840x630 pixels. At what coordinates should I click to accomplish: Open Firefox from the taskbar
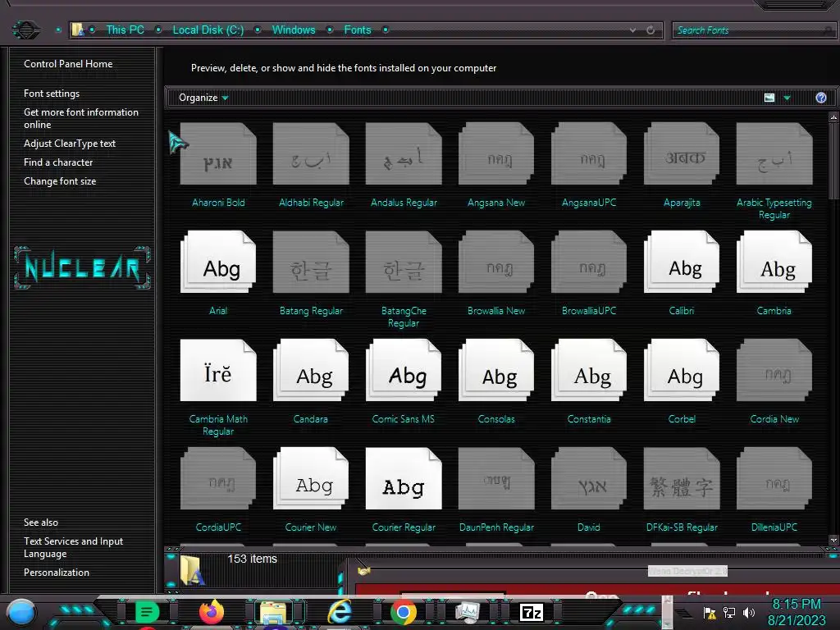tap(211, 611)
